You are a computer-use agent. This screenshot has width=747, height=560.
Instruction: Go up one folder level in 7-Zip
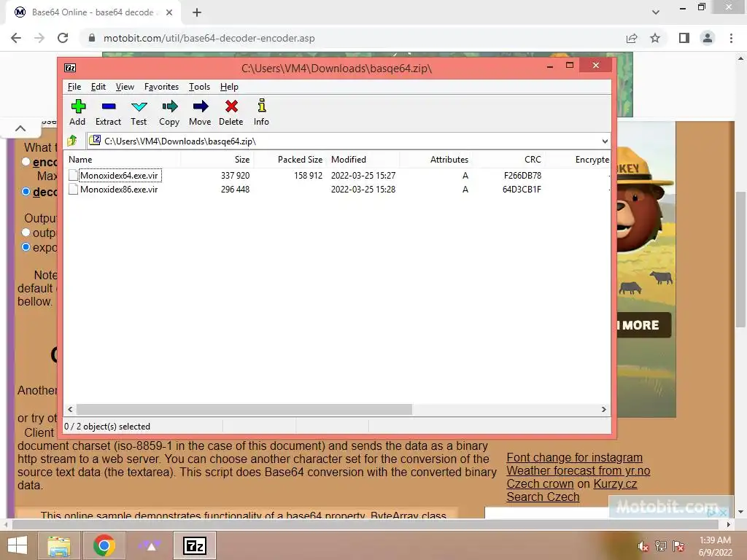click(x=72, y=141)
